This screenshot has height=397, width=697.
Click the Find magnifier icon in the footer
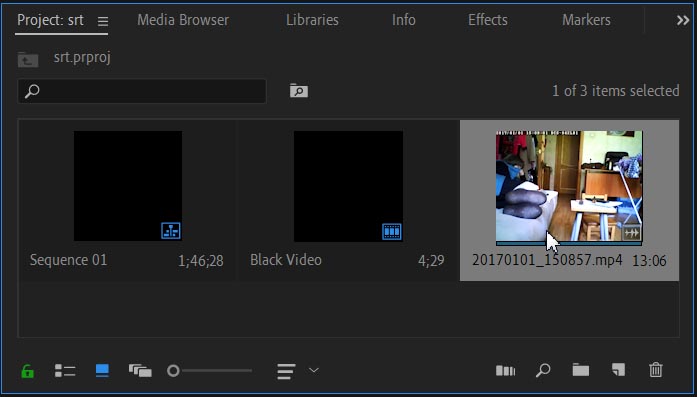[543, 370]
